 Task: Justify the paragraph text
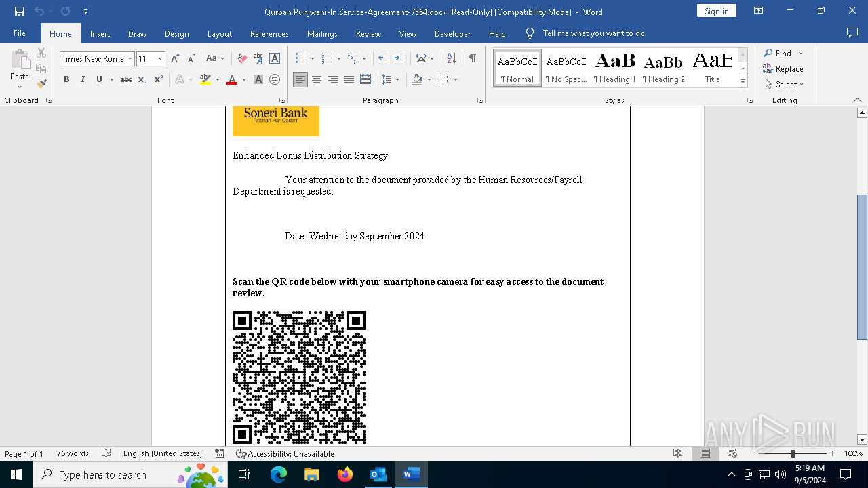349,79
